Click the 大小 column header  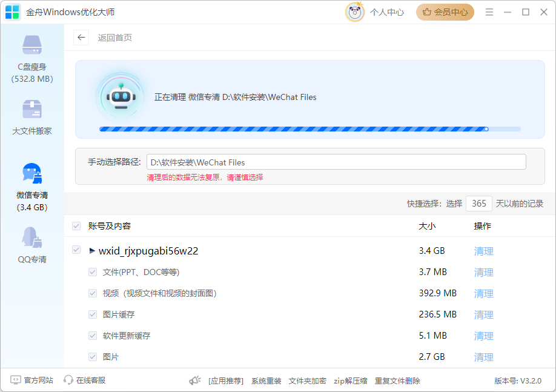click(427, 226)
